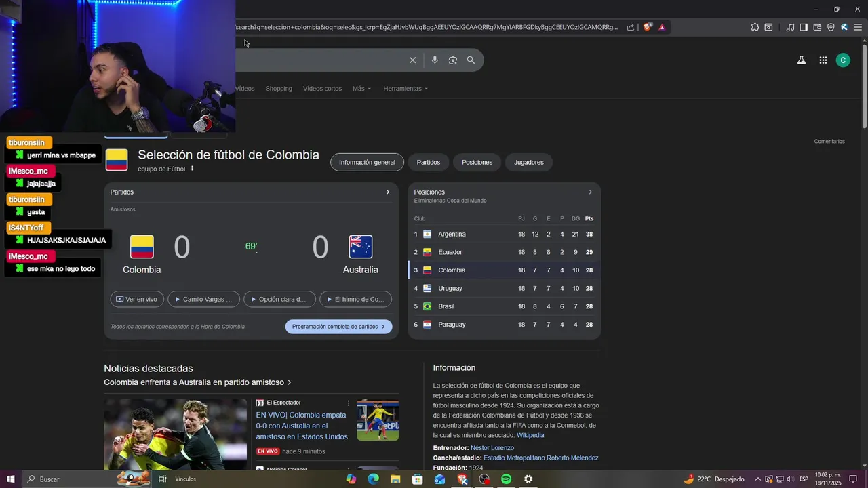Image resolution: width=868 pixels, height=488 pixels.
Task: Select the Información general tab
Action: pos(367,163)
